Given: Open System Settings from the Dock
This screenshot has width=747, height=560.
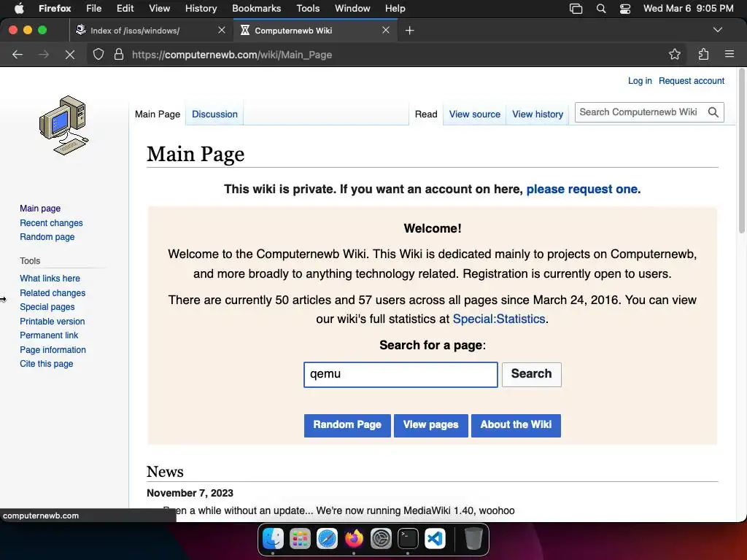Looking at the screenshot, I should (381, 539).
